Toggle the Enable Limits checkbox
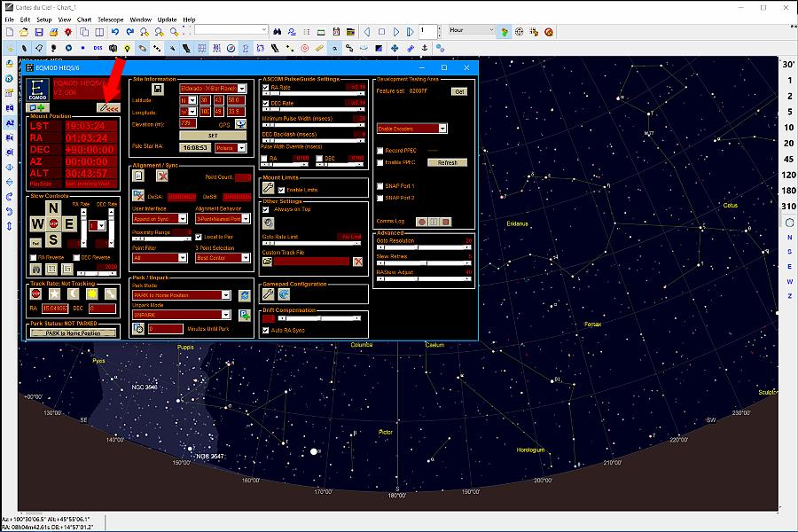This screenshot has width=798, height=532. [281, 190]
